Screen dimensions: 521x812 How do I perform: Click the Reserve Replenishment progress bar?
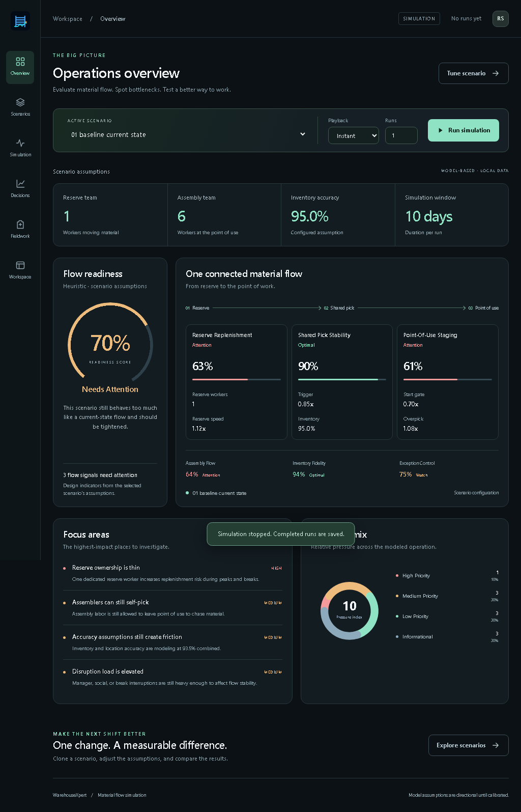[x=237, y=379]
